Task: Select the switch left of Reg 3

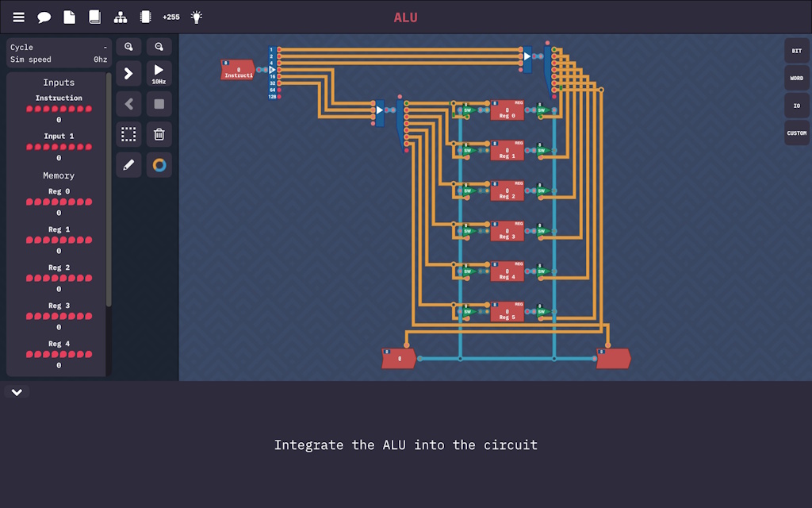Action: [x=469, y=231]
